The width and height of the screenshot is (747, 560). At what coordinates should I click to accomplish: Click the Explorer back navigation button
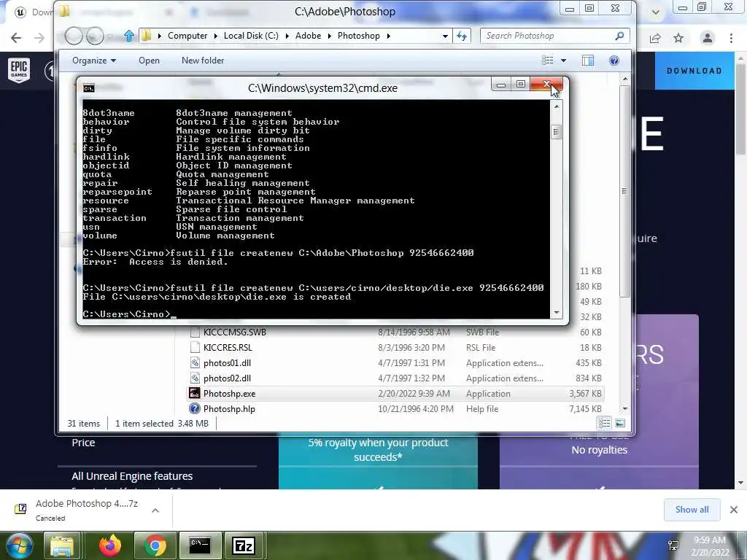click(x=74, y=36)
